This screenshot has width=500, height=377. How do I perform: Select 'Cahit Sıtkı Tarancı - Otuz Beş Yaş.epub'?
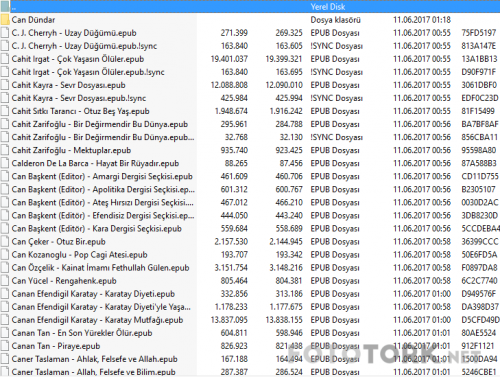click(x=80, y=111)
